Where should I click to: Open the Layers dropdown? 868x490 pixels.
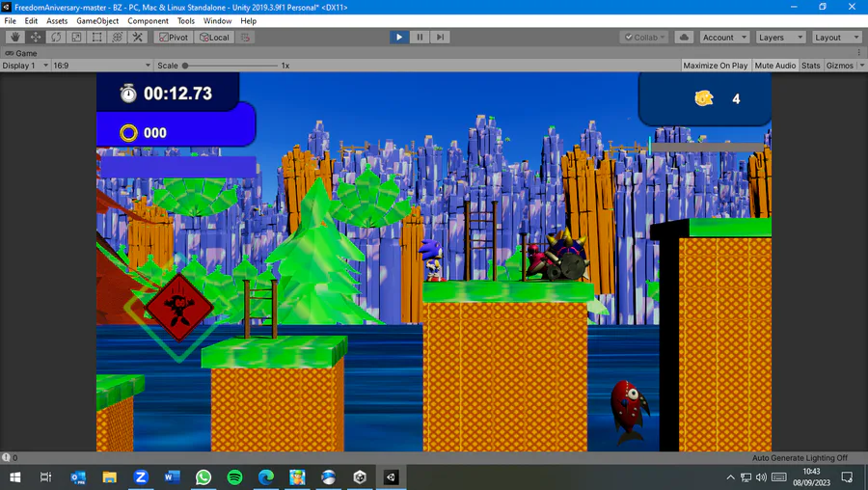[780, 37]
